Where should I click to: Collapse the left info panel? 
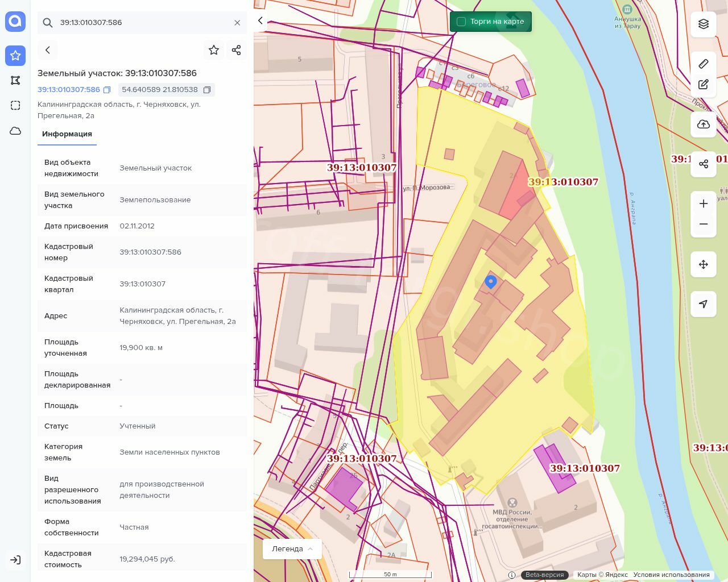(260, 21)
